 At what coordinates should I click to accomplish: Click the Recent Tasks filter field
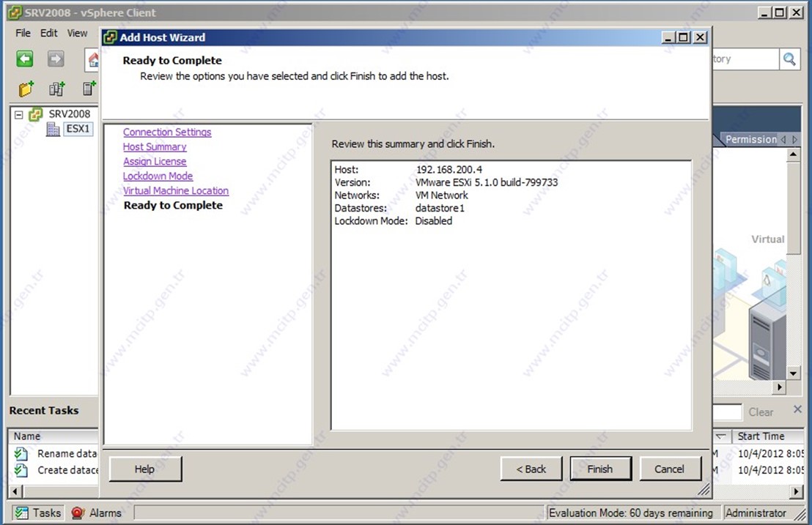727,412
